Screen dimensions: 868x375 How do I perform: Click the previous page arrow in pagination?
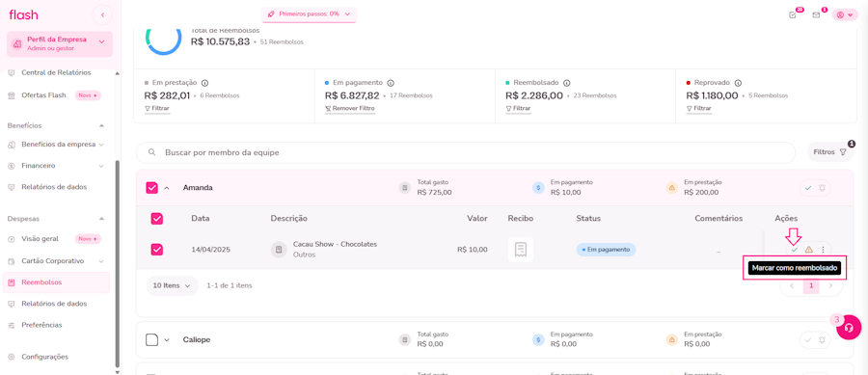792,286
